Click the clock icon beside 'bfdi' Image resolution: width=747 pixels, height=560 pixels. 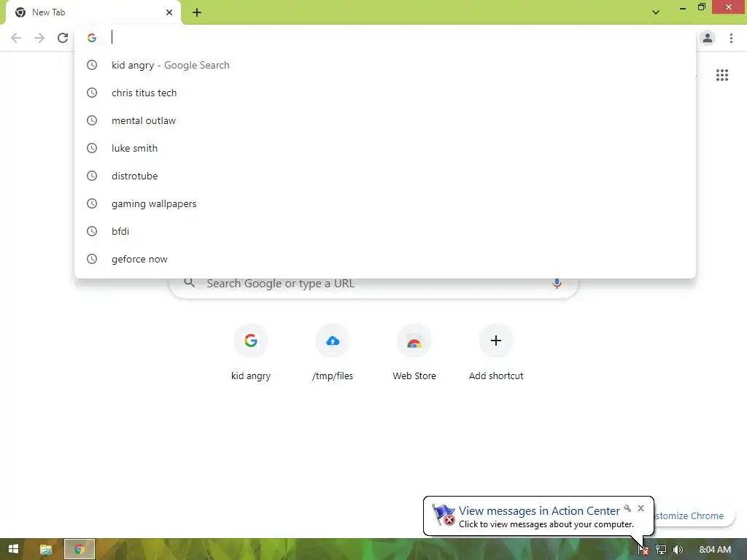tap(92, 231)
